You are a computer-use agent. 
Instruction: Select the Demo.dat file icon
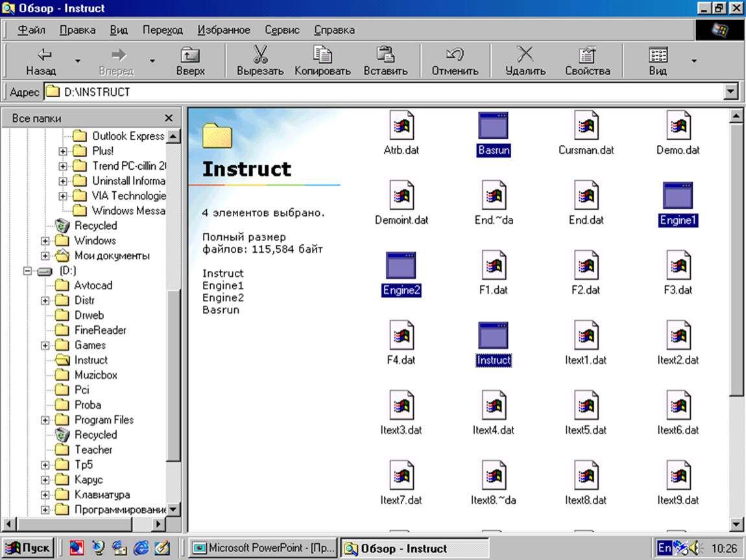pyautogui.click(x=679, y=126)
